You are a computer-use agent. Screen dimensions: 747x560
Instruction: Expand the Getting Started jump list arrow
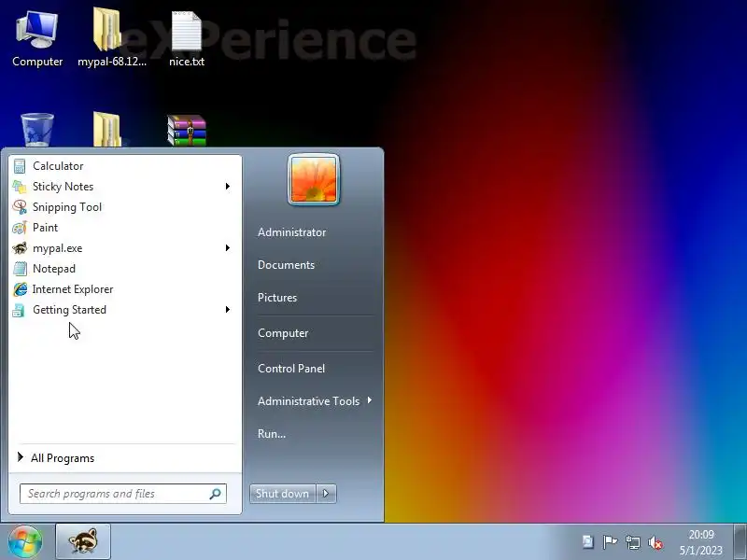228,310
